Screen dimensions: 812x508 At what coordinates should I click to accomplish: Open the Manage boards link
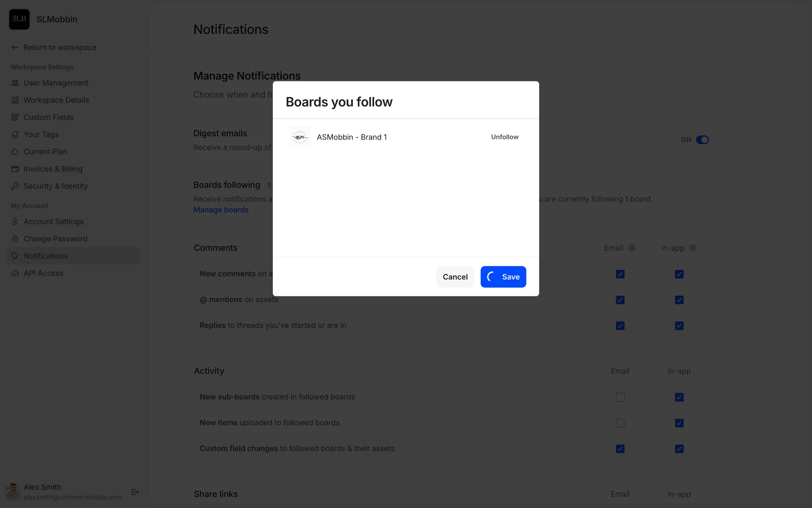[x=221, y=210]
